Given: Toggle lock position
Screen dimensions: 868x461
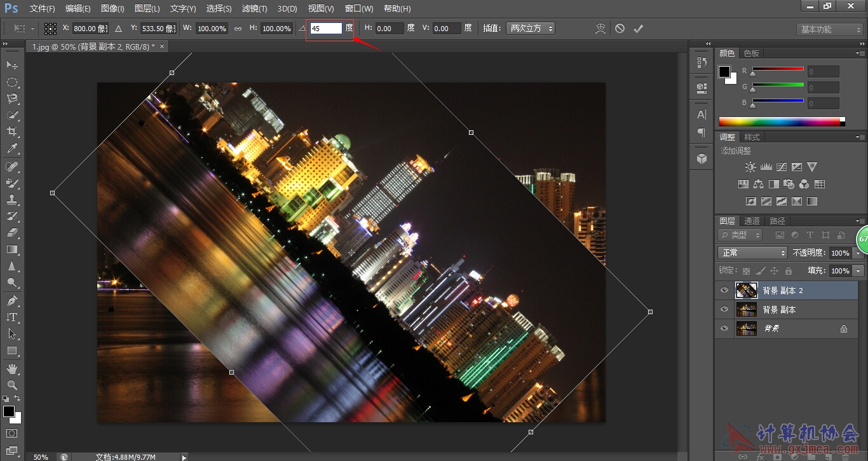Looking at the screenshot, I should click(x=774, y=271).
